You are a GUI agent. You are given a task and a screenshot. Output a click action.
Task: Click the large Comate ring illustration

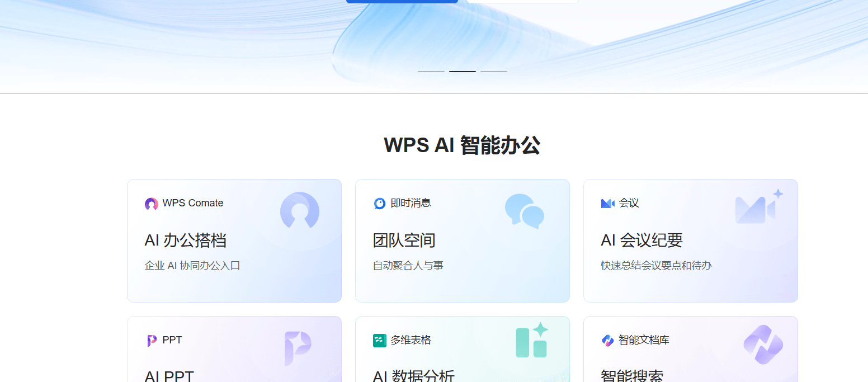point(300,210)
